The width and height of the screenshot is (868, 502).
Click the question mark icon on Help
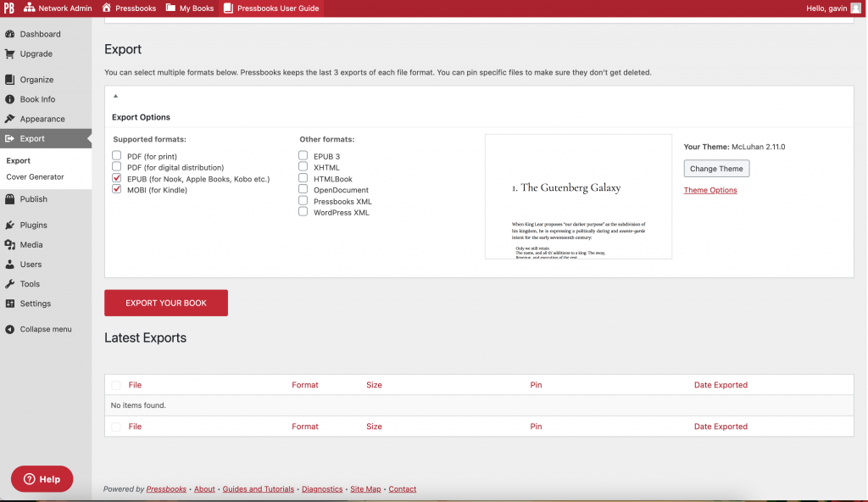click(x=30, y=479)
